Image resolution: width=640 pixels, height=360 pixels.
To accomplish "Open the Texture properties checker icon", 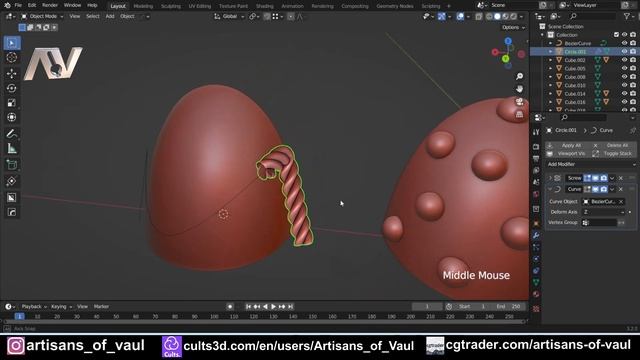I will point(536,309).
